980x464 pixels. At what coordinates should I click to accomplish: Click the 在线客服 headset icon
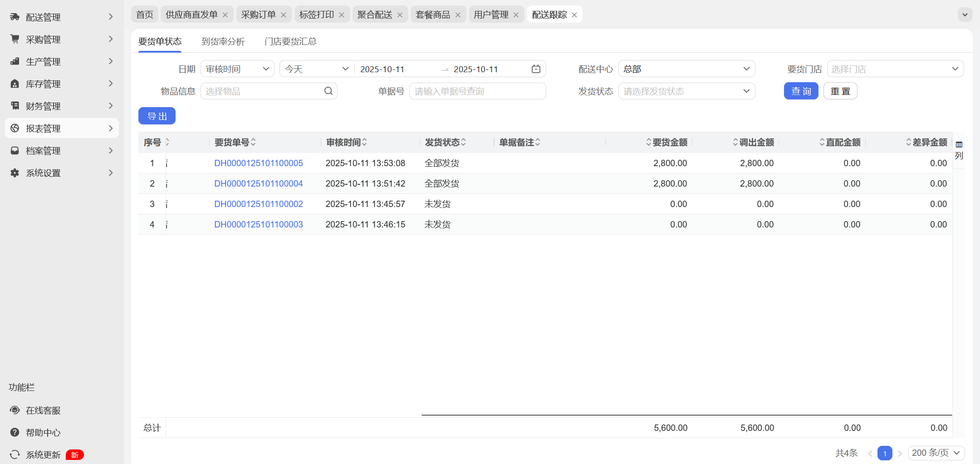point(15,410)
